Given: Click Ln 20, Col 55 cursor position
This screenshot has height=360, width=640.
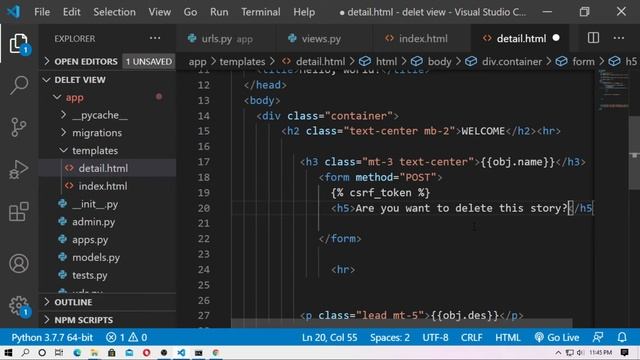Looking at the screenshot, I should (x=329, y=338).
